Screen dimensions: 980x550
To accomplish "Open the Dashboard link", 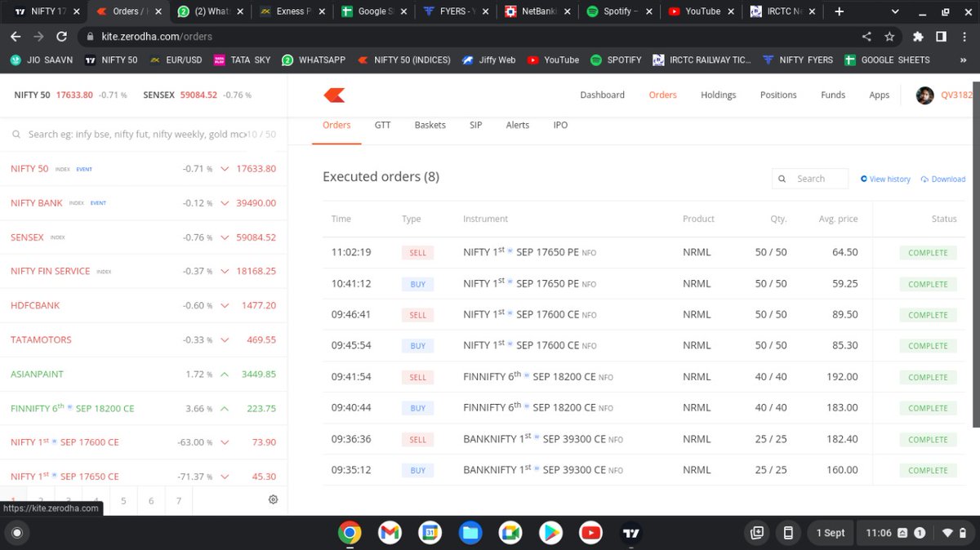I will pos(603,95).
